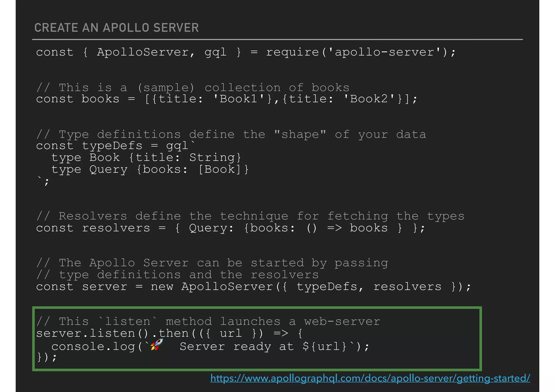Click the closing '});' line
555x392 pixels.
click(47, 357)
